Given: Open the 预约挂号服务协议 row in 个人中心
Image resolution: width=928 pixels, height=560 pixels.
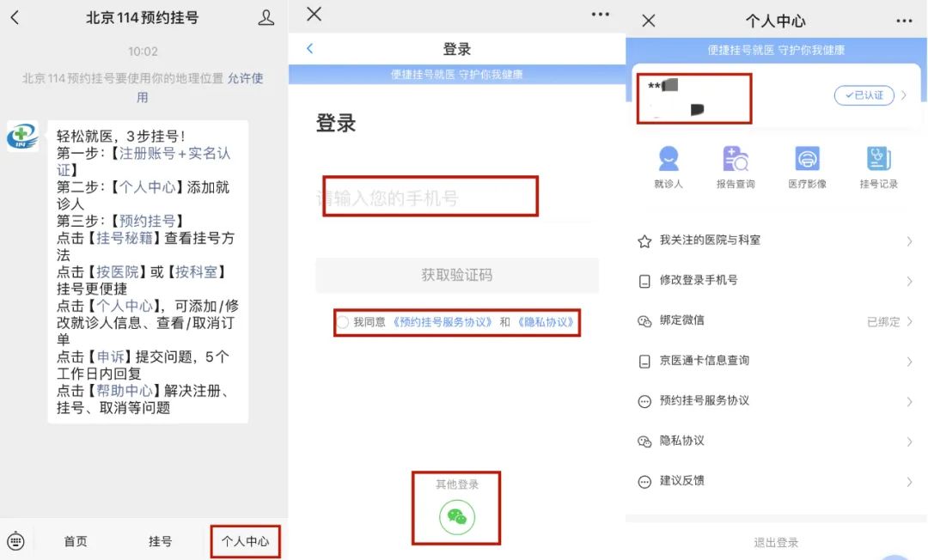Looking at the screenshot, I should [776, 401].
